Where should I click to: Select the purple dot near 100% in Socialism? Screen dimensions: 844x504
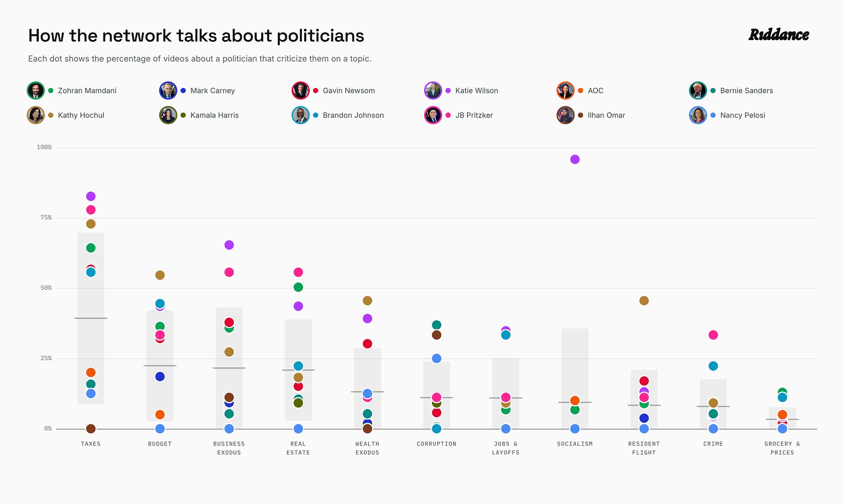pos(575,159)
